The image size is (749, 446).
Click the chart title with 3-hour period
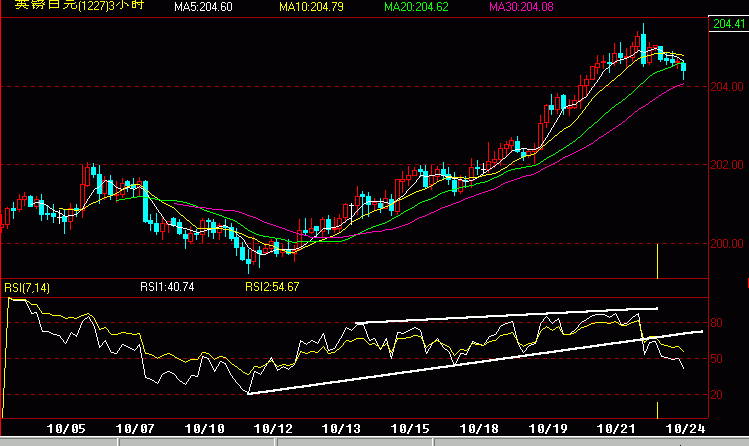click(79, 5)
